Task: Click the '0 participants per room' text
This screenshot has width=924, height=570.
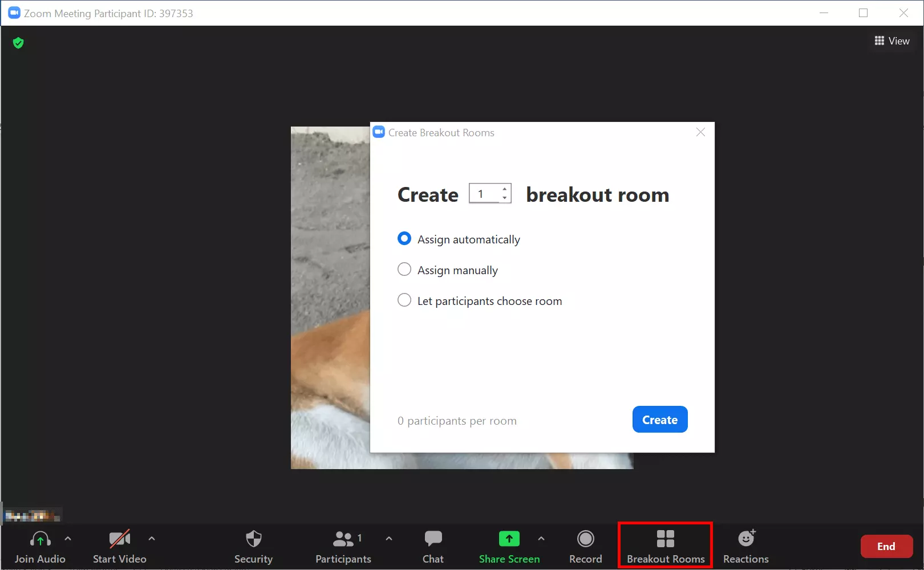Action: (457, 421)
